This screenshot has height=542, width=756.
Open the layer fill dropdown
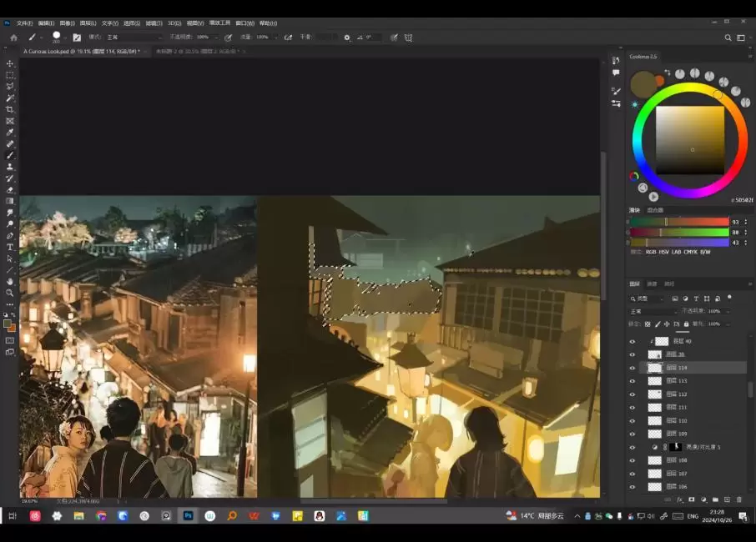point(727,324)
